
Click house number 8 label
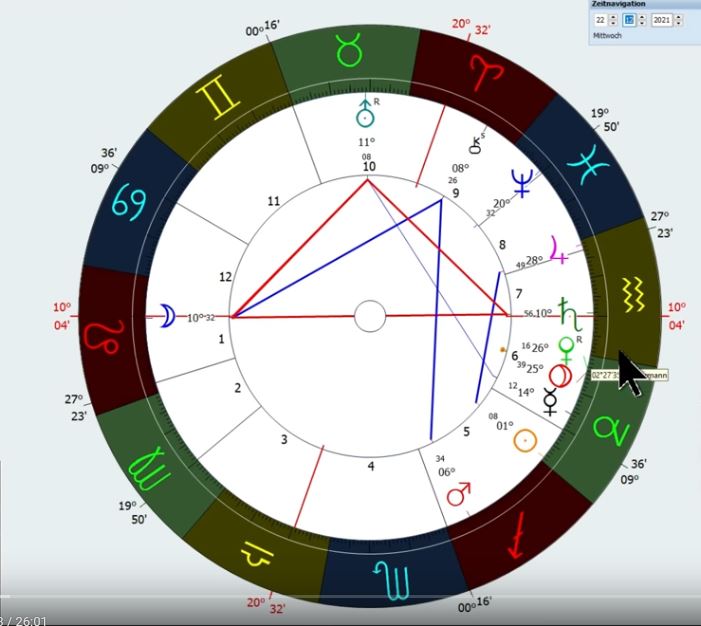(503, 245)
